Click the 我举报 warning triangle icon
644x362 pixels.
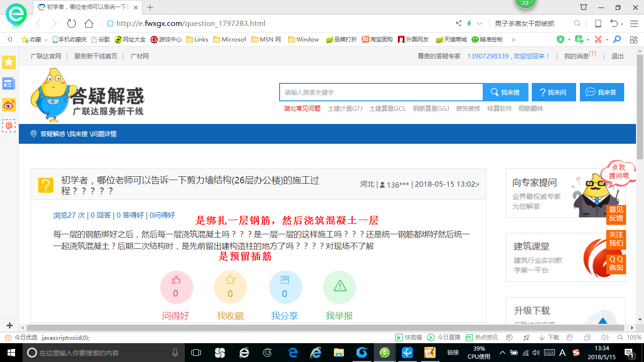tap(340, 285)
